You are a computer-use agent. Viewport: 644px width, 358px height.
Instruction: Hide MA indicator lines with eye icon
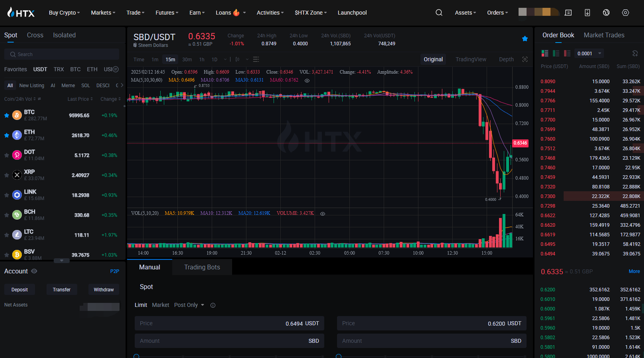(307, 80)
